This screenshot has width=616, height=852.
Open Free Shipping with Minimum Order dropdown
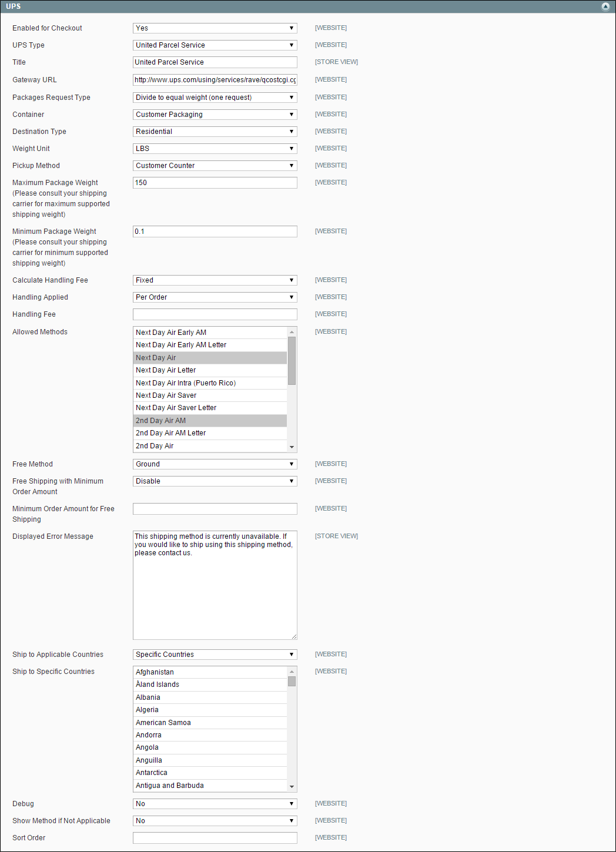coord(215,481)
